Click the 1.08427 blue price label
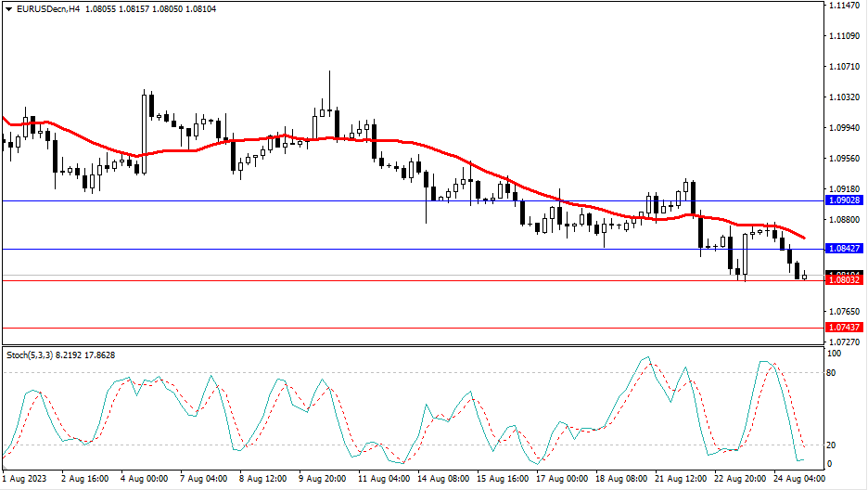868x490 pixels. click(x=844, y=249)
